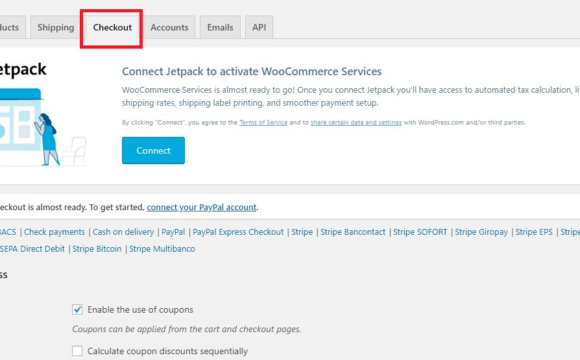Image resolution: width=580 pixels, height=360 pixels.
Task: Click the Jetpack store illustration
Action: pyautogui.click(x=43, y=127)
